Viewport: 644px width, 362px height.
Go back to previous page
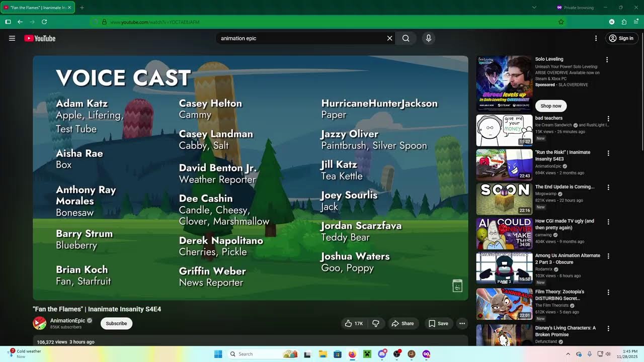[20, 22]
